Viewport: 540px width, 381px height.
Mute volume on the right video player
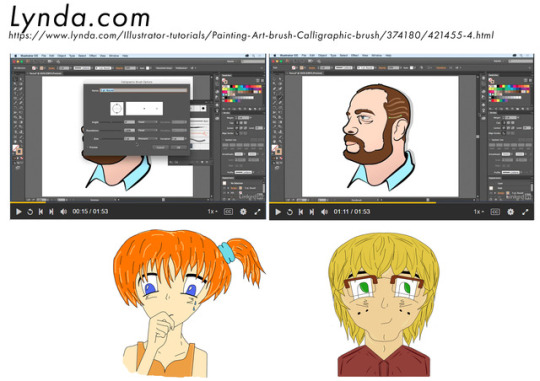[324, 212]
